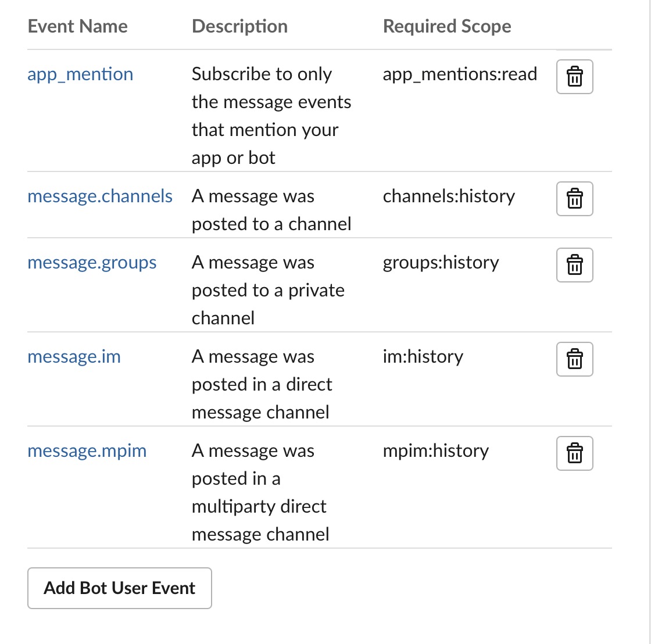Delete the app_mention event subscription
This screenshot has height=644, width=651.
pos(574,77)
